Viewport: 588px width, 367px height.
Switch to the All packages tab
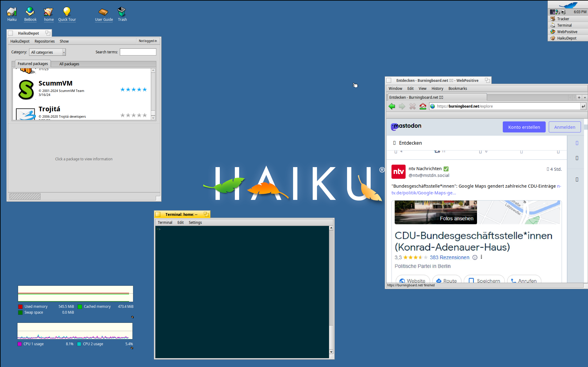coord(69,64)
